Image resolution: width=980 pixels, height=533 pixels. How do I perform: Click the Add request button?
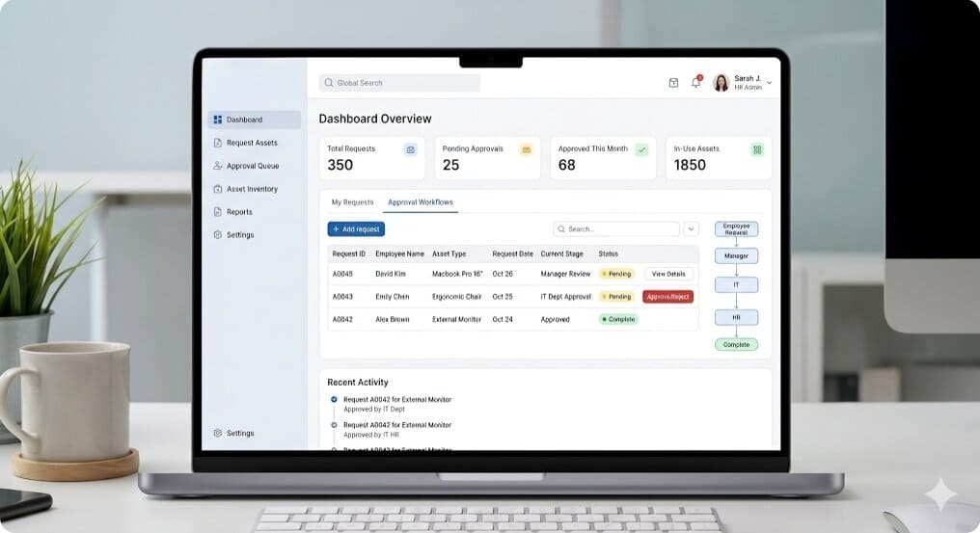tap(356, 229)
